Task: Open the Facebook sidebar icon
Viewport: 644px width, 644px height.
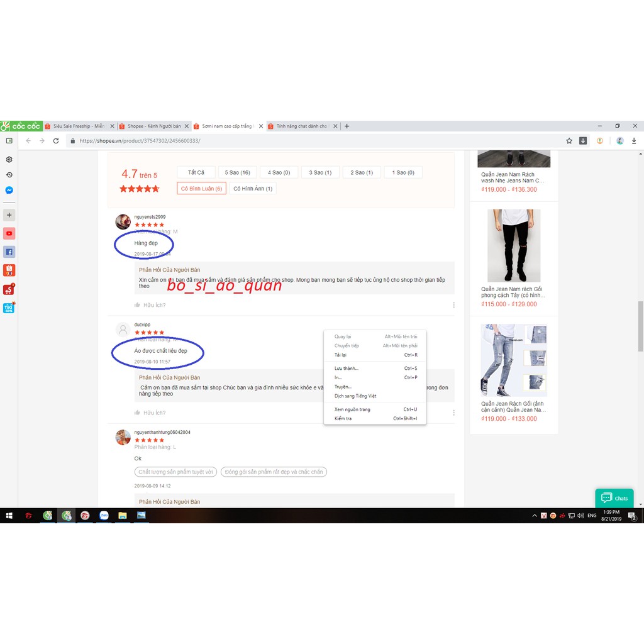Action: click(9, 252)
